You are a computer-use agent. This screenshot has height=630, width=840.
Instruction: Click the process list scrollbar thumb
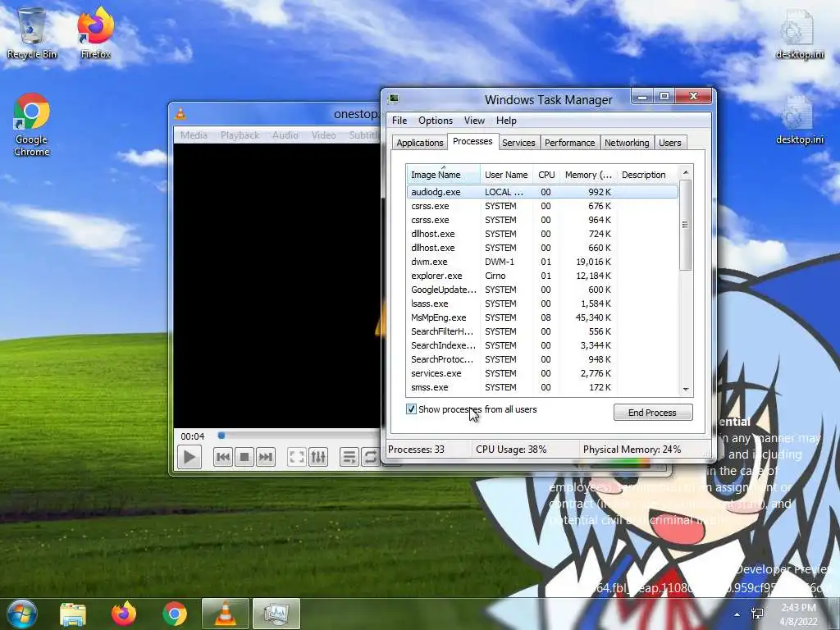tap(685, 225)
